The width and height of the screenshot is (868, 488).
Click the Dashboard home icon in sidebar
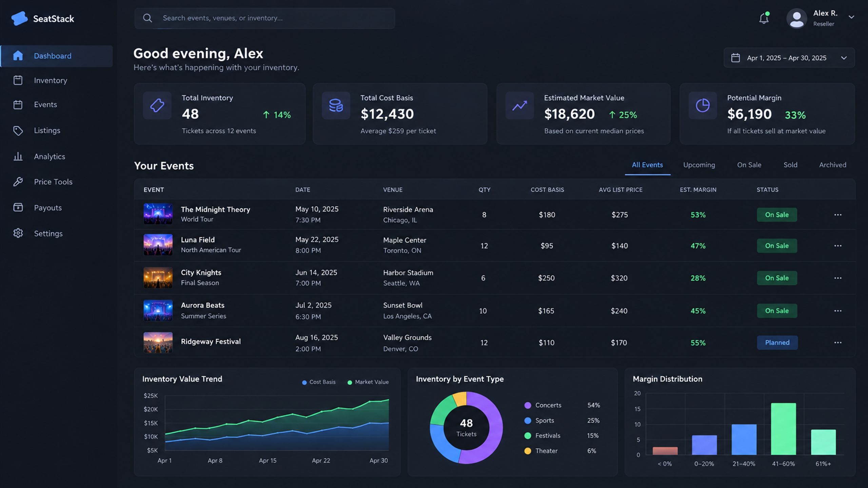18,56
